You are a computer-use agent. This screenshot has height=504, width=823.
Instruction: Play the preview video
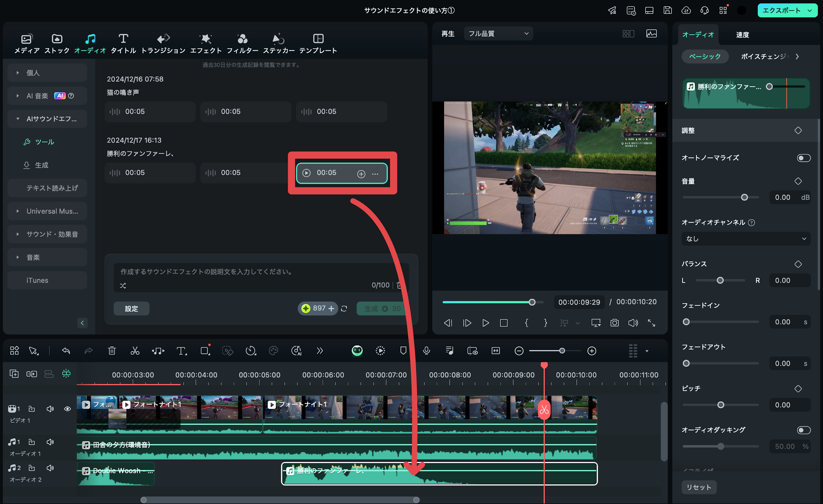click(x=486, y=323)
